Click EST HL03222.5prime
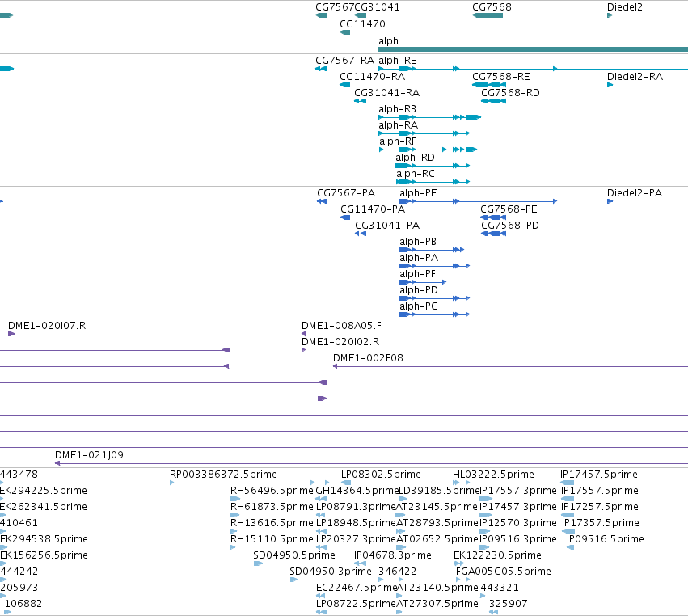Screen dimensions: 688x616 click(461, 483)
